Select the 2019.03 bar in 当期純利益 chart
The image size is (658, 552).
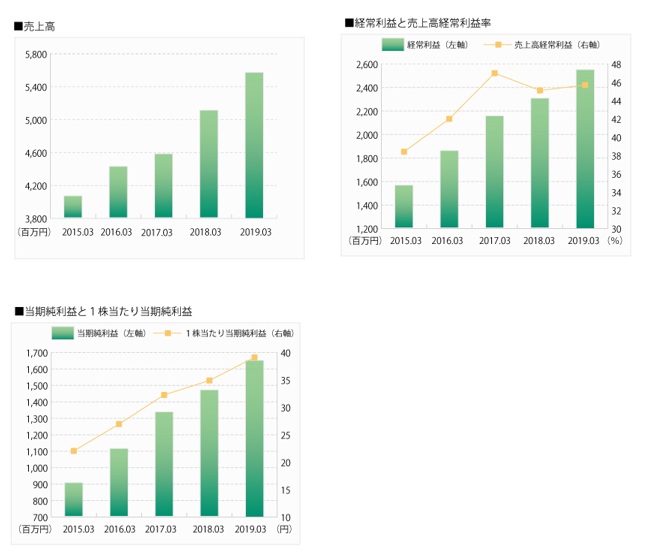coord(254,438)
